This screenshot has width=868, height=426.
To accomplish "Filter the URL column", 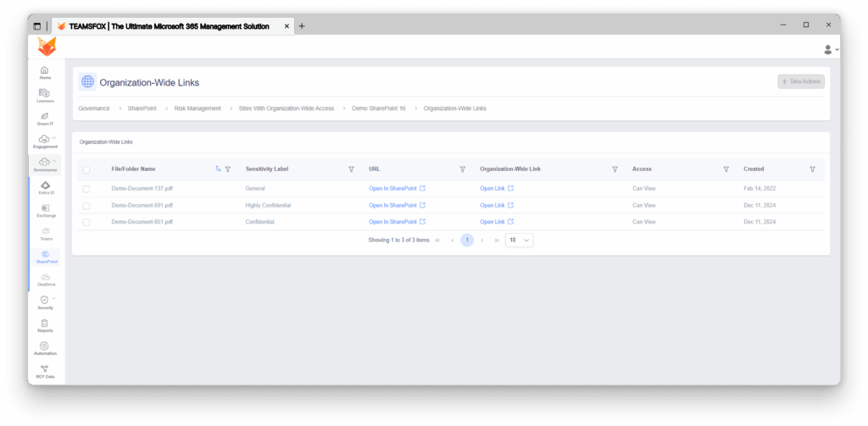I will [x=463, y=169].
